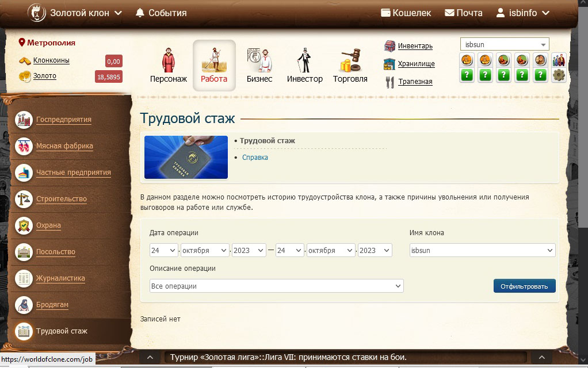
Task: Click the Трудовой стаж booklet thumbnail
Action: (x=186, y=158)
